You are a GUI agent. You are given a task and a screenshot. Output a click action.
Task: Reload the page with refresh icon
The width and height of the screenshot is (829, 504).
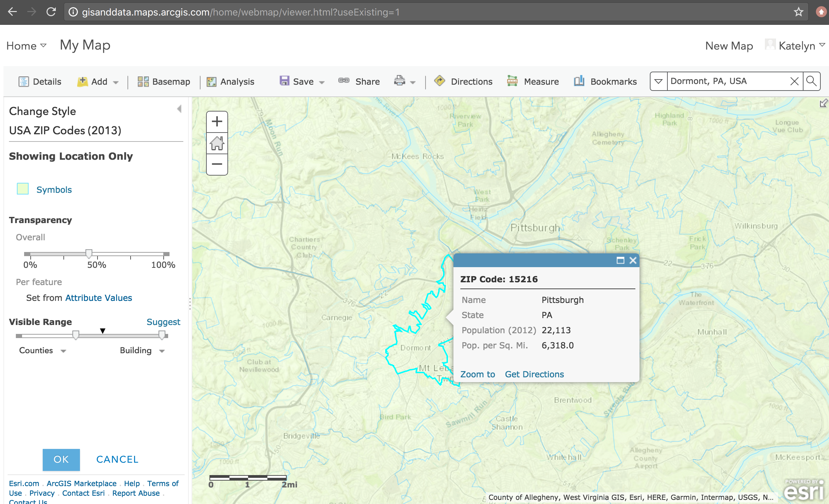pyautogui.click(x=51, y=12)
